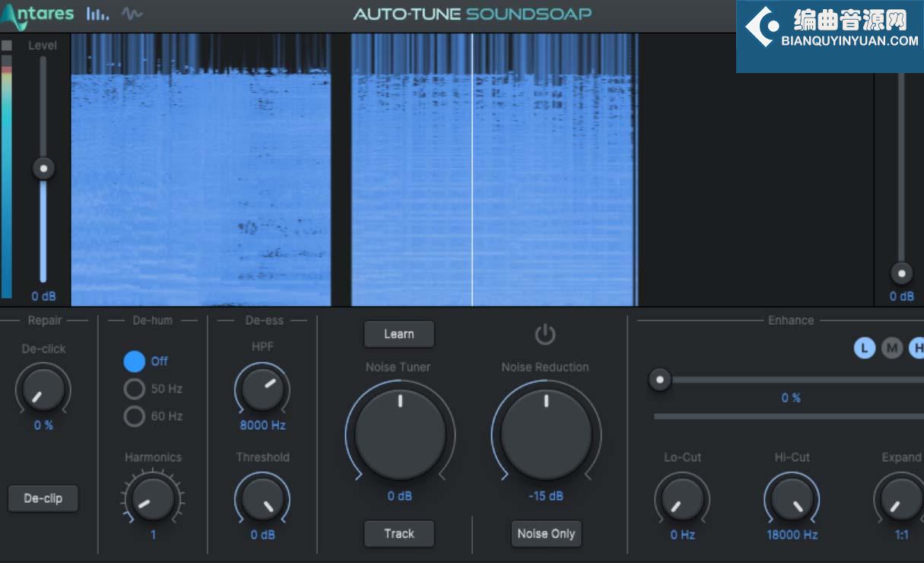
Task: Click the -15 dB noise reduction value
Action: click(x=546, y=496)
